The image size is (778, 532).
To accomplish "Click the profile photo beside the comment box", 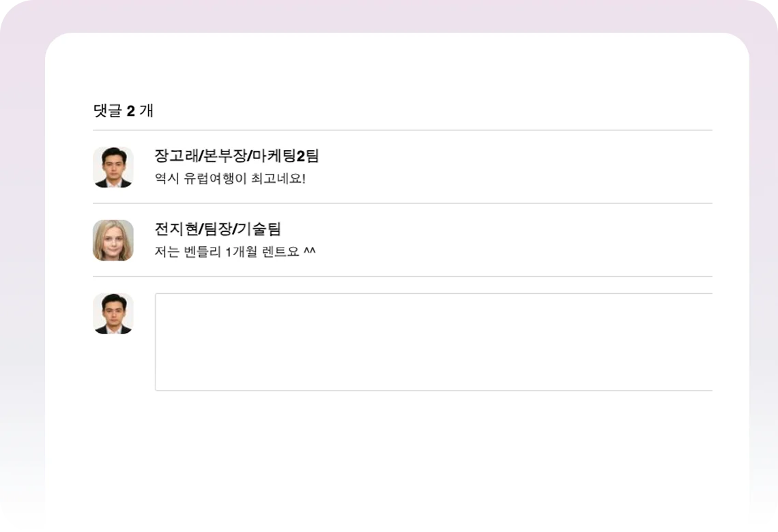I will (113, 314).
